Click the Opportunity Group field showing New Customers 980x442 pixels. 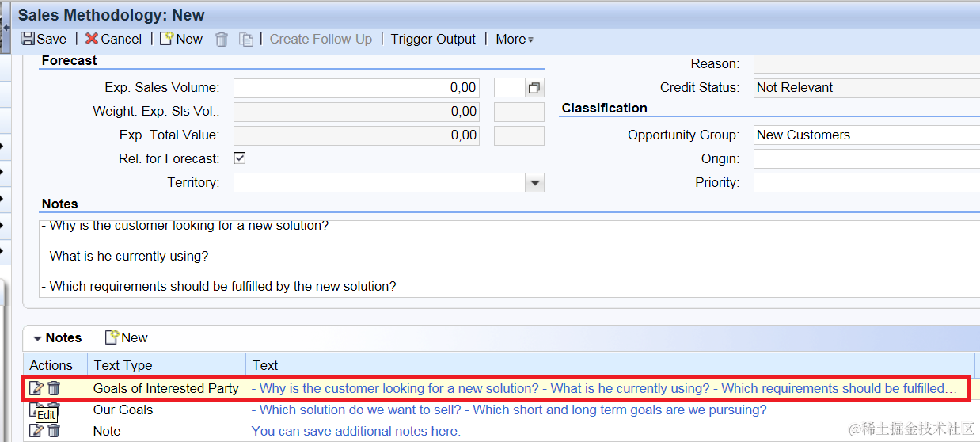tap(866, 135)
